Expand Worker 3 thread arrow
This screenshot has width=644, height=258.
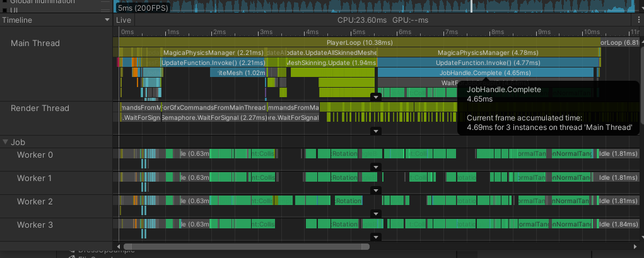click(x=376, y=237)
